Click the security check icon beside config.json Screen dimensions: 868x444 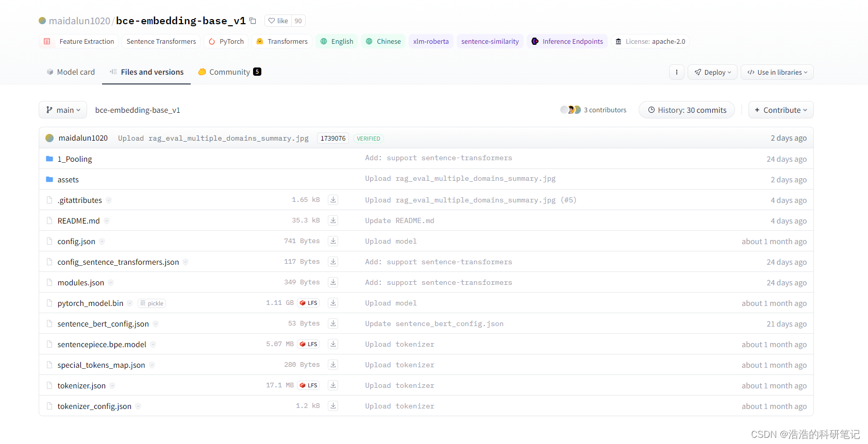click(x=102, y=241)
